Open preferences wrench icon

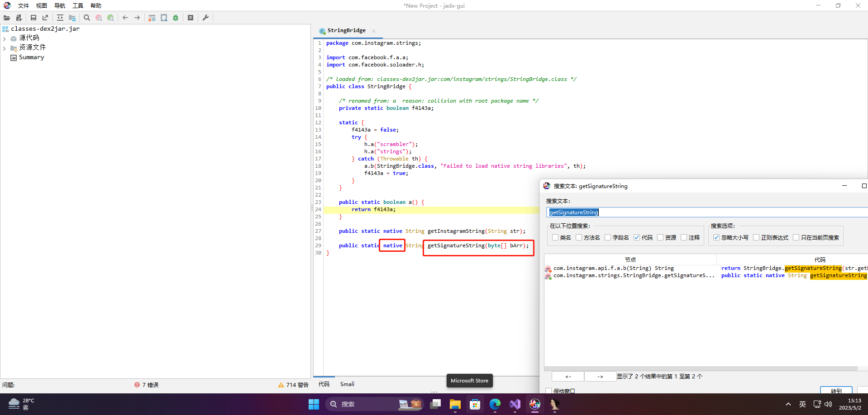tap(205, 18)
